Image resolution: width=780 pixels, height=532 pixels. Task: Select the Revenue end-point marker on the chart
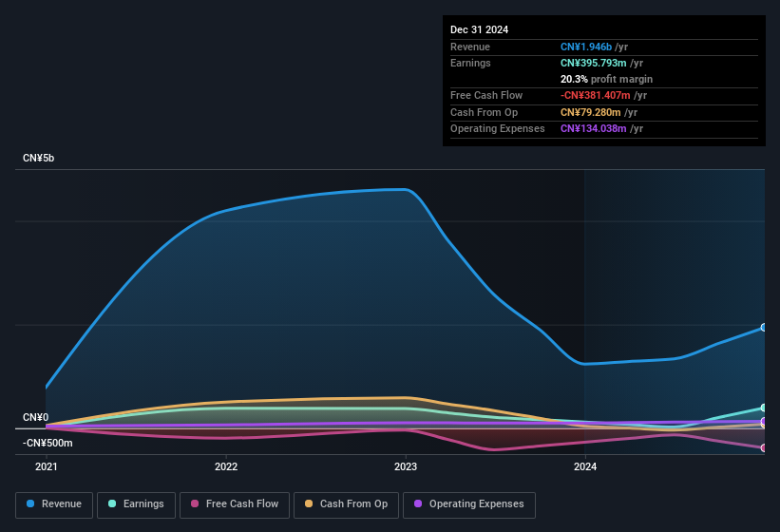764,327
